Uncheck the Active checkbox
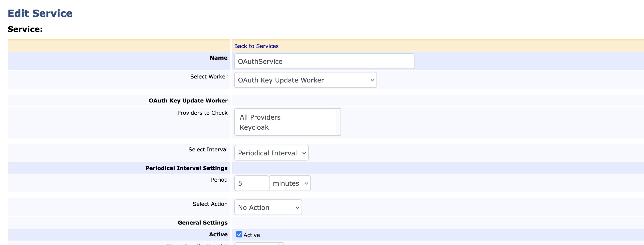Viewport: 644px width, 245px height. tap(239, 235)
